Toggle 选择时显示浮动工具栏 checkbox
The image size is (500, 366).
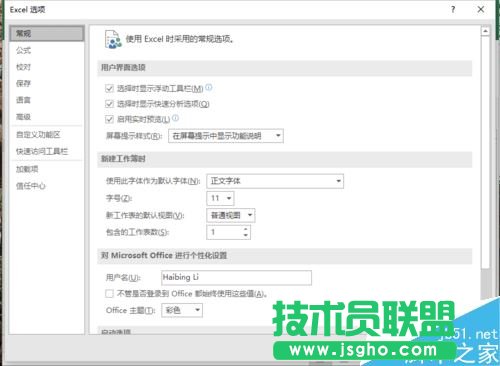click(109, 88)
